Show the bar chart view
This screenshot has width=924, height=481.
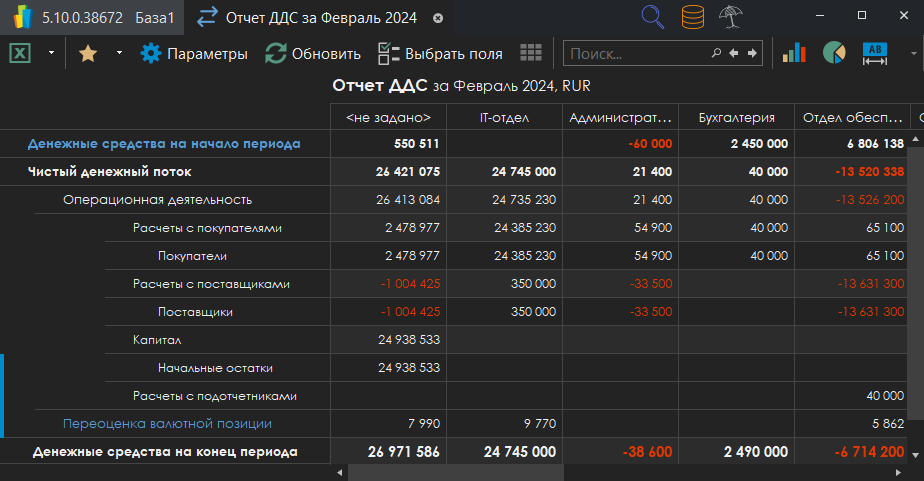click(x=794, y=54)
